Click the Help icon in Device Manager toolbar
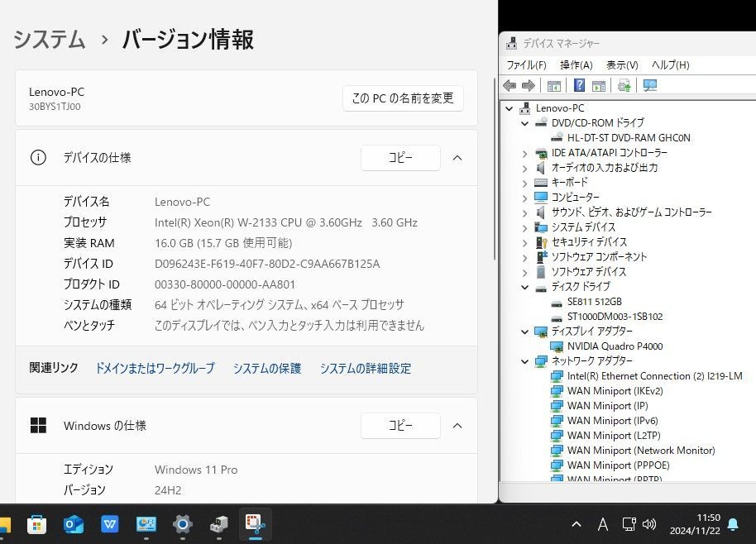Image resolution: width=756 pixels, height=544 pixels. (x=579, y=85)
